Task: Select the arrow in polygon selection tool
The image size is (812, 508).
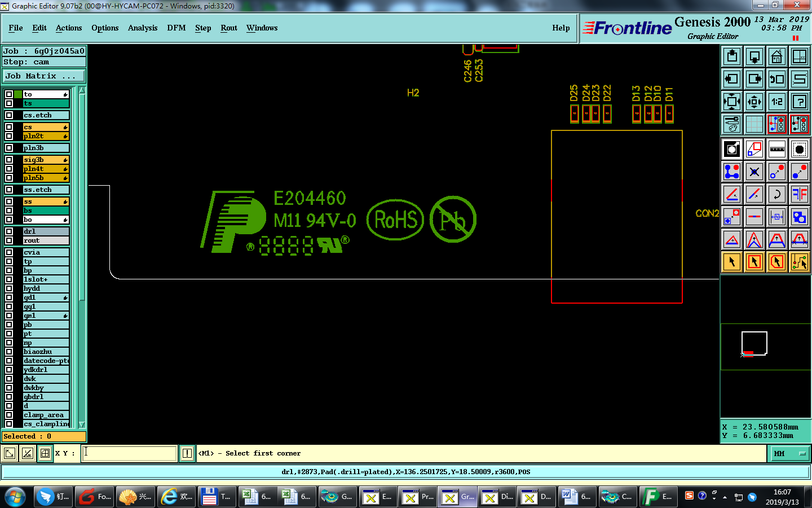Action: [777, 262]
